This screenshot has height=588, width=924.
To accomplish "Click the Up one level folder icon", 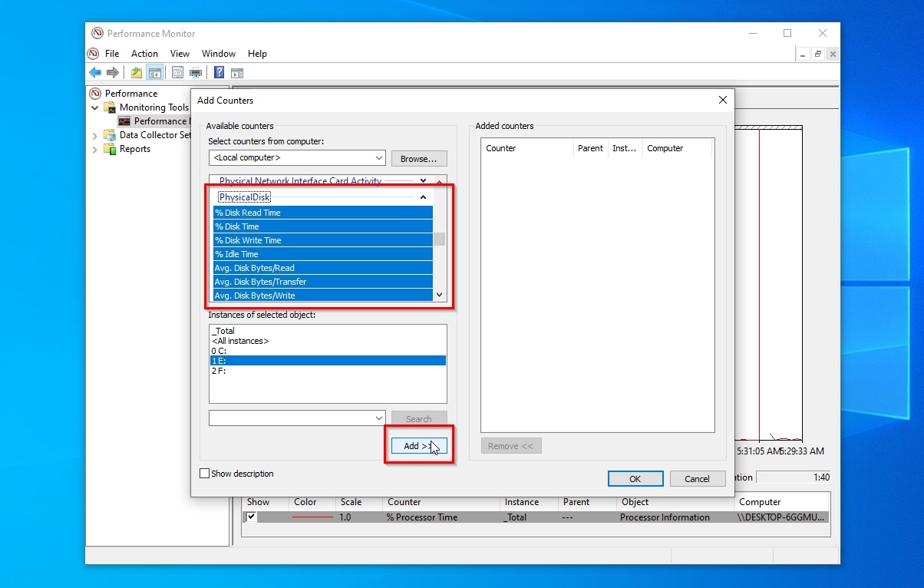I will point(137,73).
